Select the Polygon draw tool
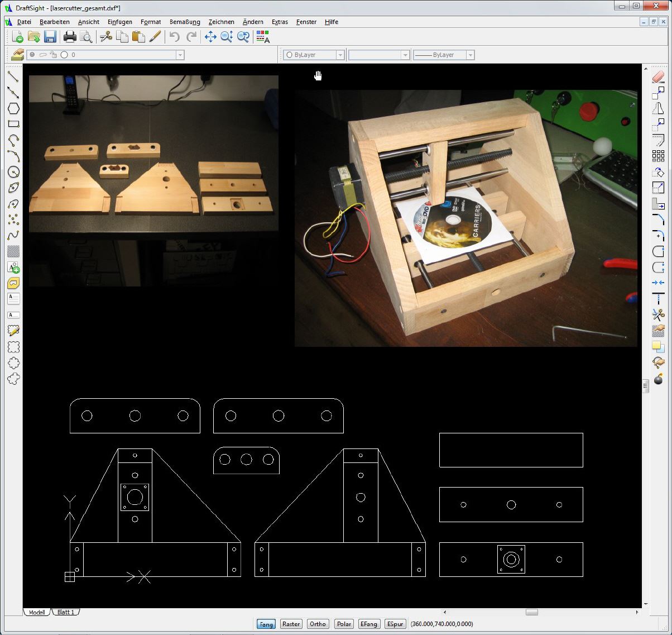 [13, 108]
